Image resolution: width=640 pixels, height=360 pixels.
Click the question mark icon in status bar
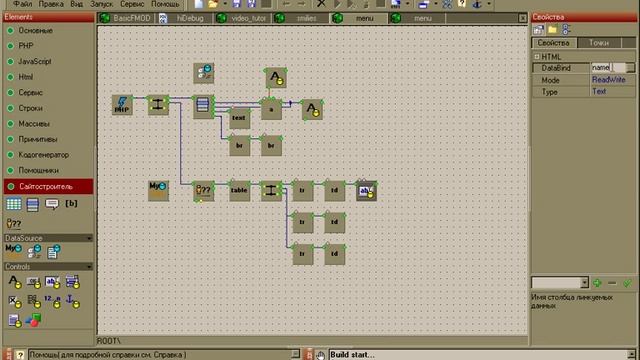pos(20,355)
